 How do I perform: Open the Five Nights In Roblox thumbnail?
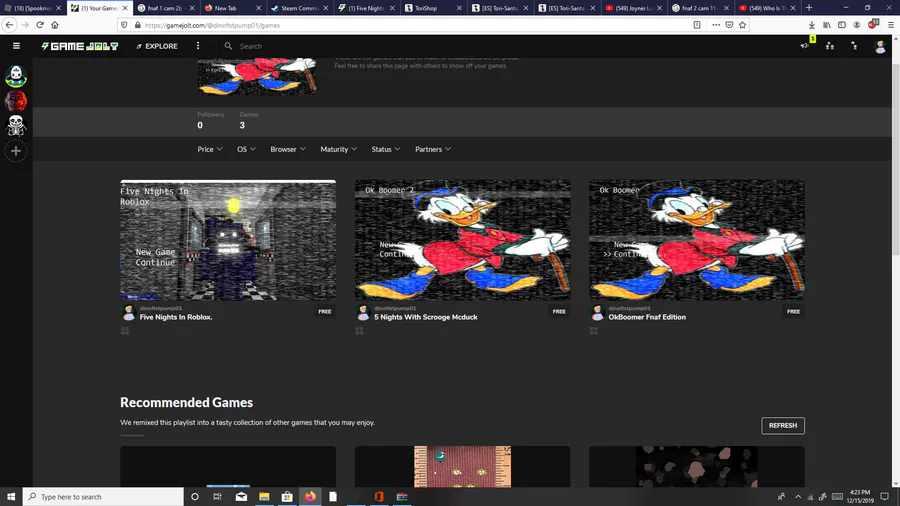pos(228,240)
